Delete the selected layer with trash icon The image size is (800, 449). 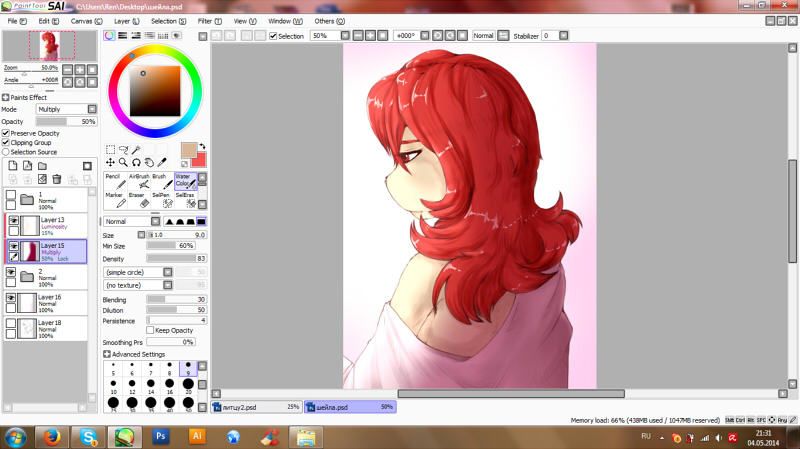click(x=57, y=179)
